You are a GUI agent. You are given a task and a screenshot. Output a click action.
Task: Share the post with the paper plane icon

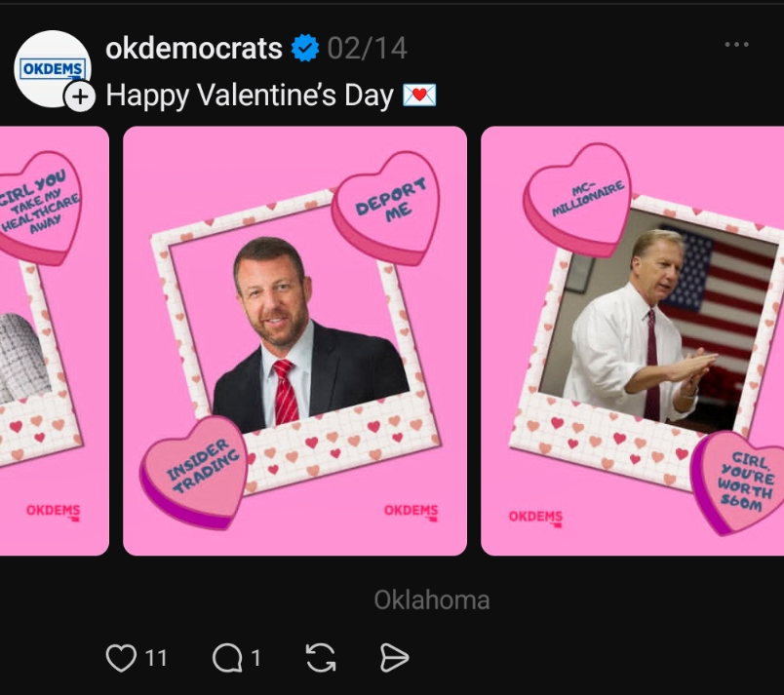[x=394, y=659]
